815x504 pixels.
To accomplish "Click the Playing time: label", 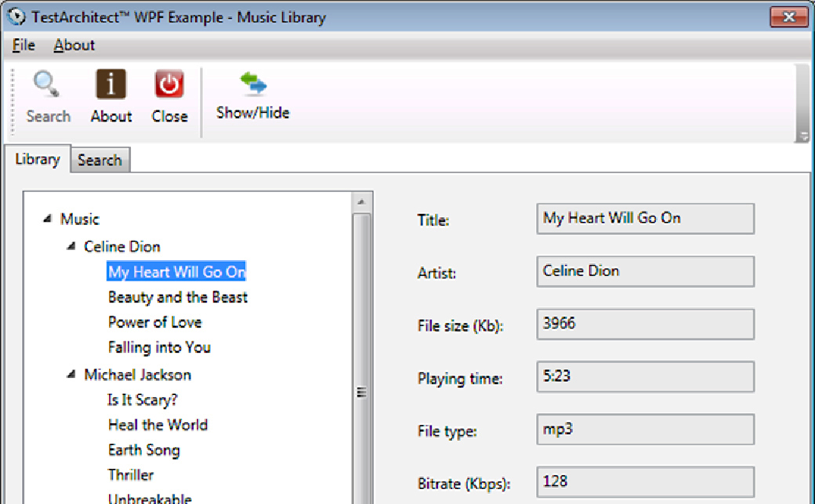I will tap(460, 379).
